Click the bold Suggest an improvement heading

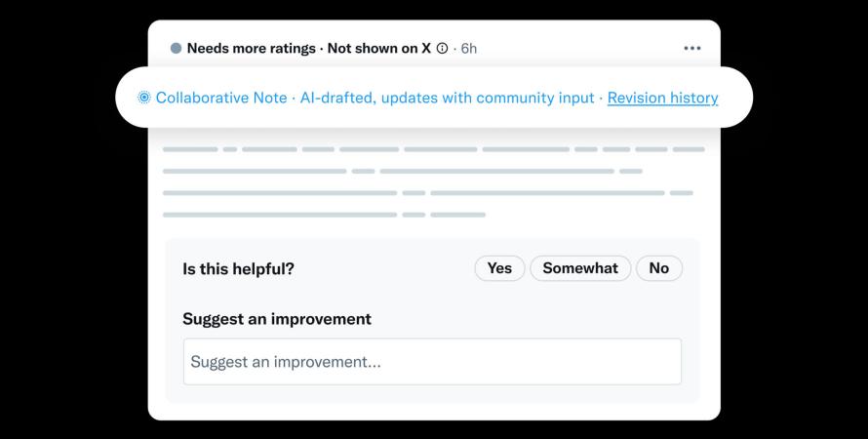coord(277,319)
